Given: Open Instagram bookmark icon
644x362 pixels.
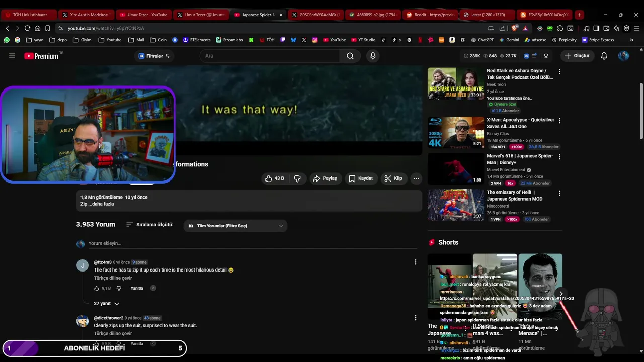Looking at the screenshot, I should [315, 40].
